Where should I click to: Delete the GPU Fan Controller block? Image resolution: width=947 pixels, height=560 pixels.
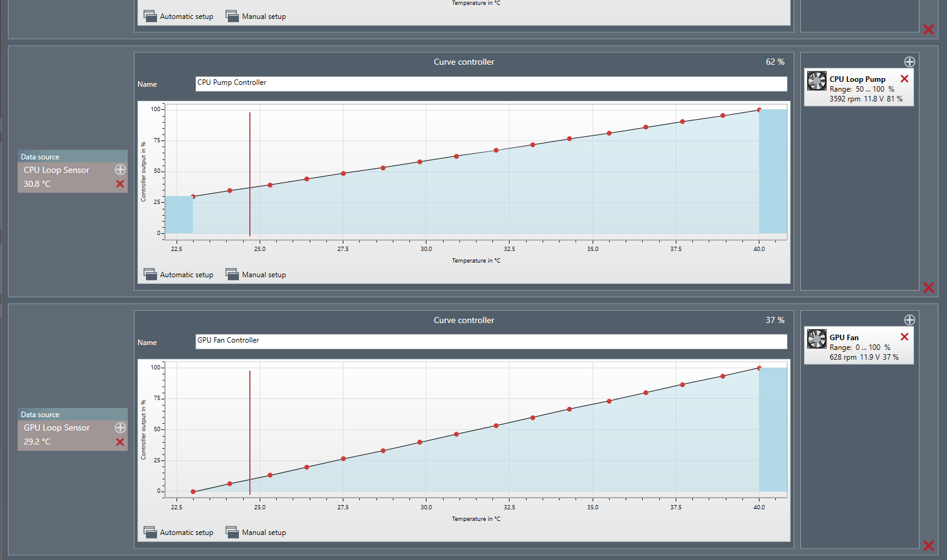click(x=928, y=545)
